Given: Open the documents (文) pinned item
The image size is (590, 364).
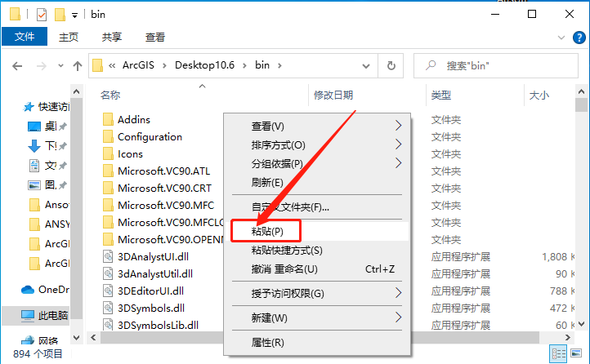Looking at the screenshot, I should click(x=47, y=166).
